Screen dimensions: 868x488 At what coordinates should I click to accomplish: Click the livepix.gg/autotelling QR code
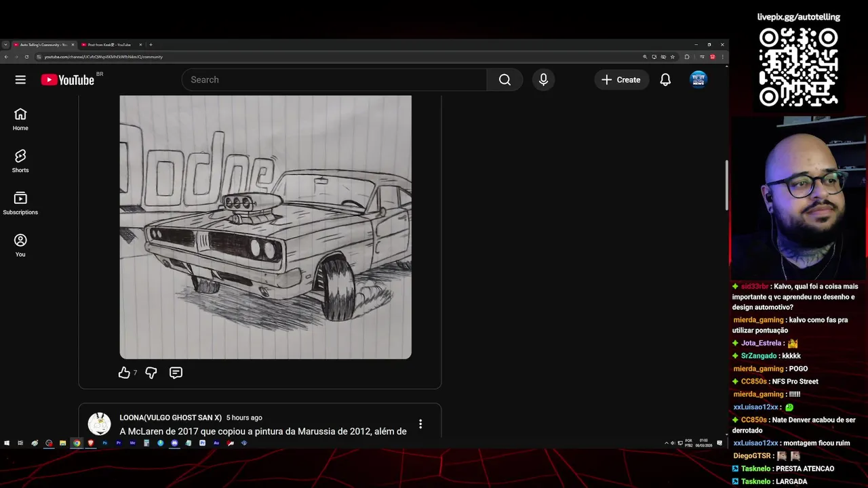tap(798, 67)
